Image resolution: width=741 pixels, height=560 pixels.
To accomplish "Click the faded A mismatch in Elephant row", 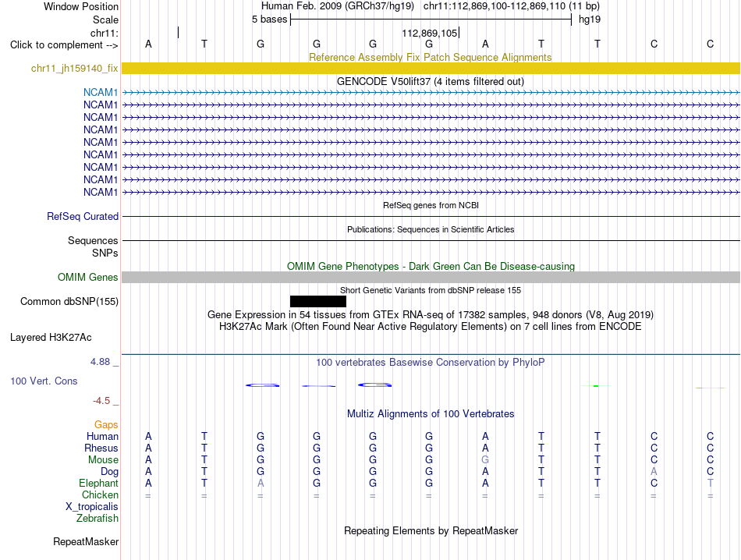I will tap(261, 483).
